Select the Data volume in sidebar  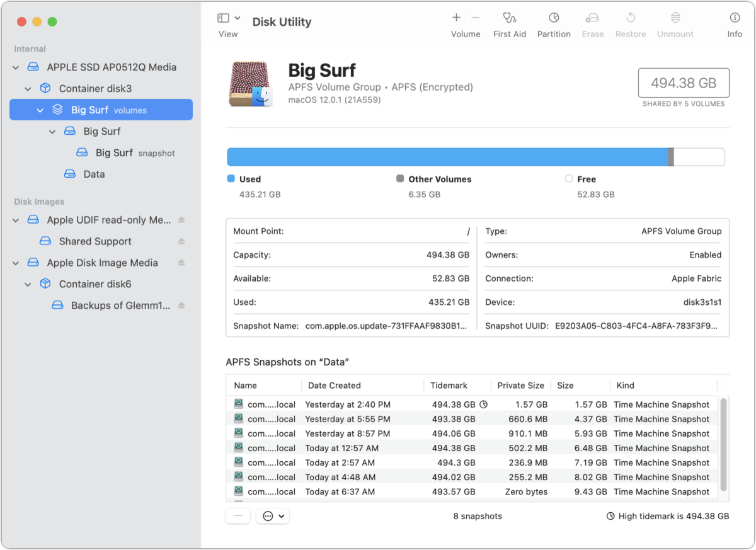click(x=94, y=174)
